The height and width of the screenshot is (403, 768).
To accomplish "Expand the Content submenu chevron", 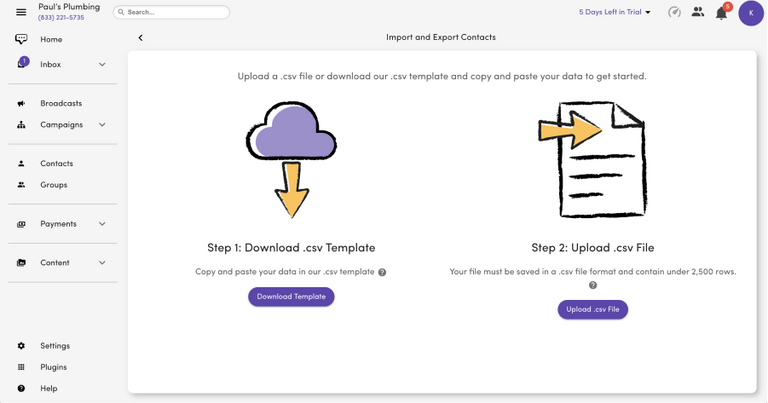I will click(102, 263).
